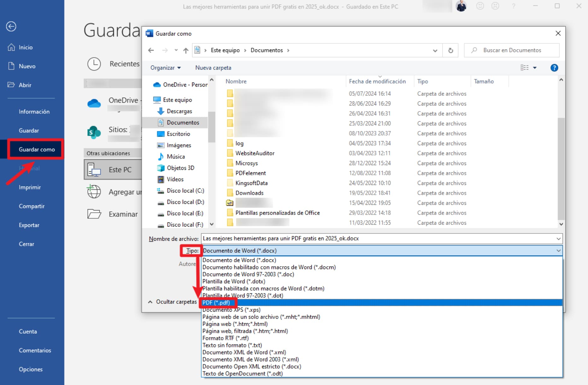Open Disco local (C:) drive

[181, 191]
